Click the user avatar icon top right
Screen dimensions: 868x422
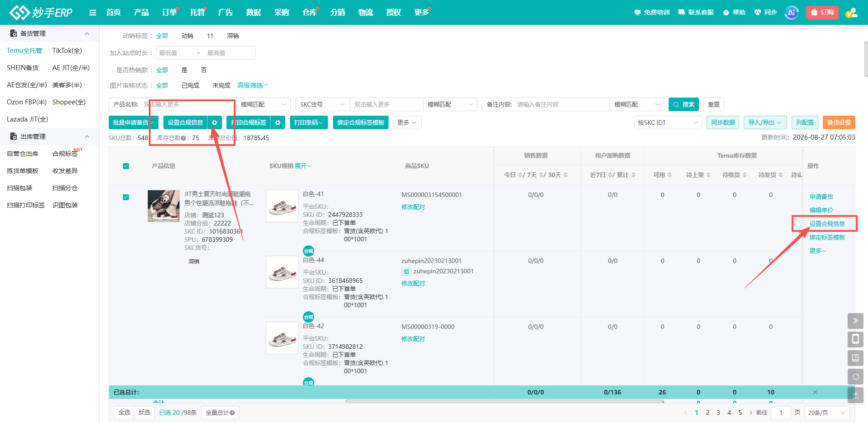tap(852, 13)
